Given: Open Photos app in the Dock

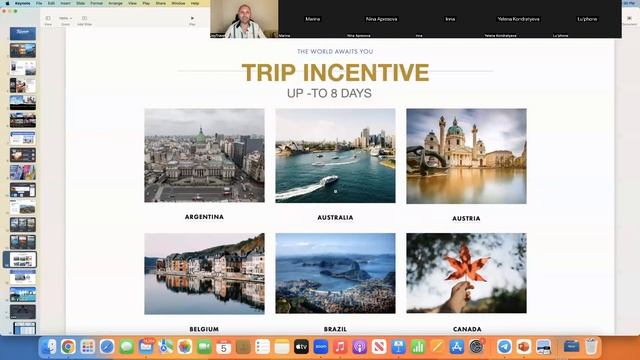Looking at the screenshot, I should [x=184, y=347].
